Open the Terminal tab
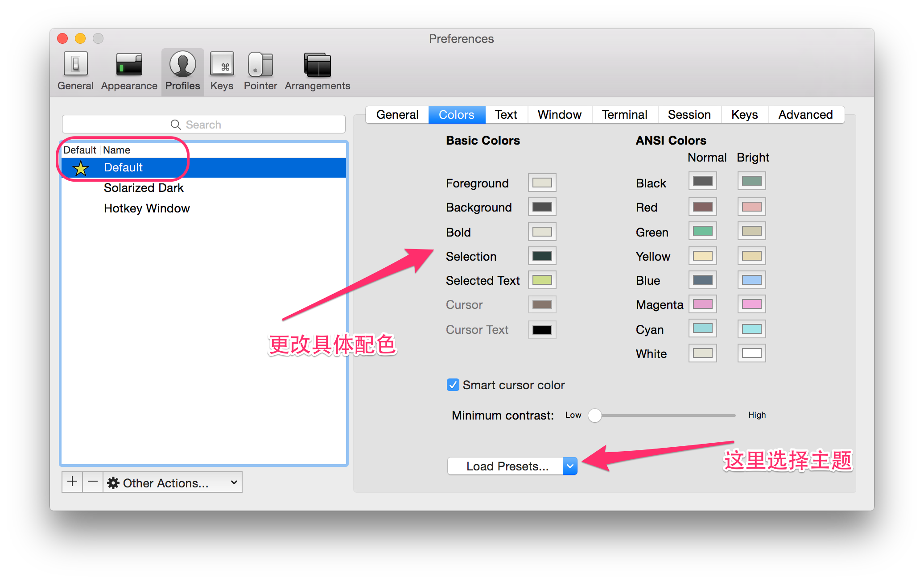 click(x=624, y=115)
